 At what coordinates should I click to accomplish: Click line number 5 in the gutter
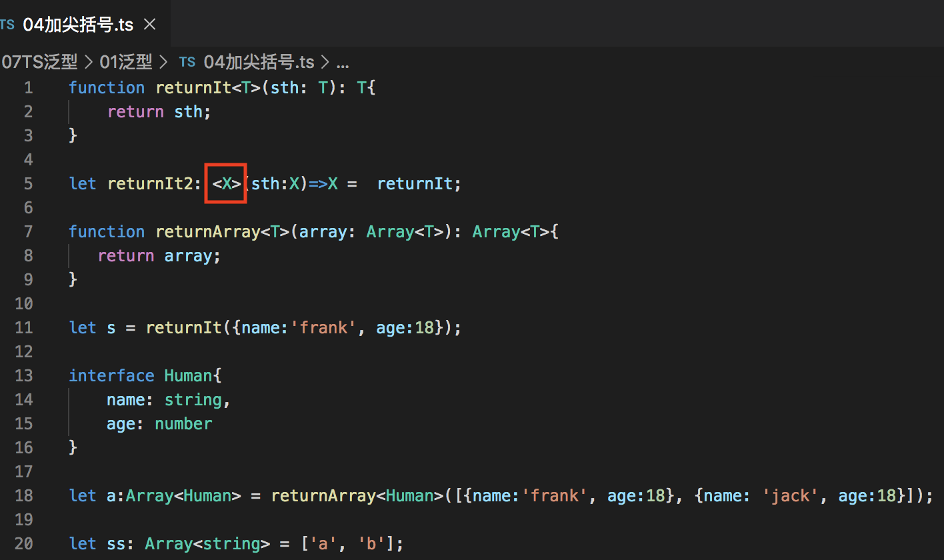pos(27,183)
